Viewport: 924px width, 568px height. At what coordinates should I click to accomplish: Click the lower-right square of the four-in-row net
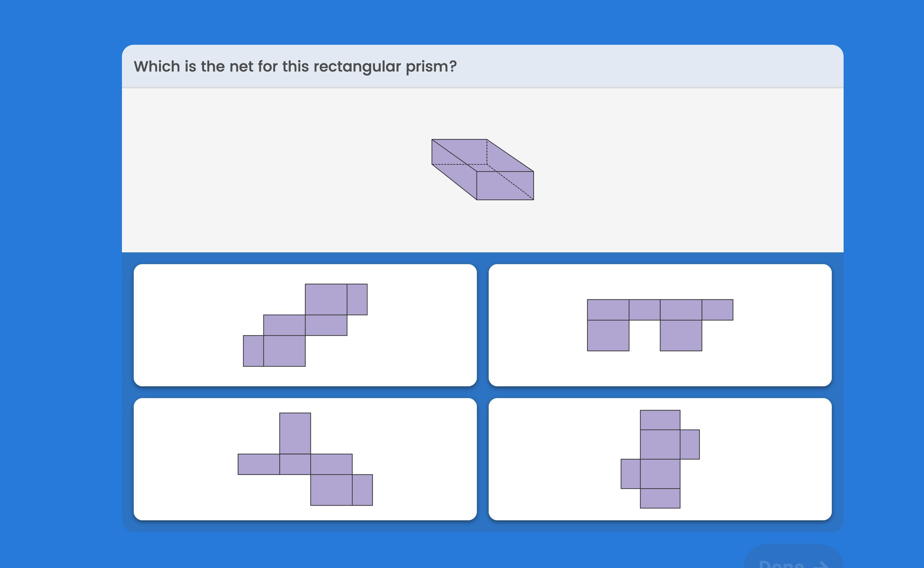point(680,335)
